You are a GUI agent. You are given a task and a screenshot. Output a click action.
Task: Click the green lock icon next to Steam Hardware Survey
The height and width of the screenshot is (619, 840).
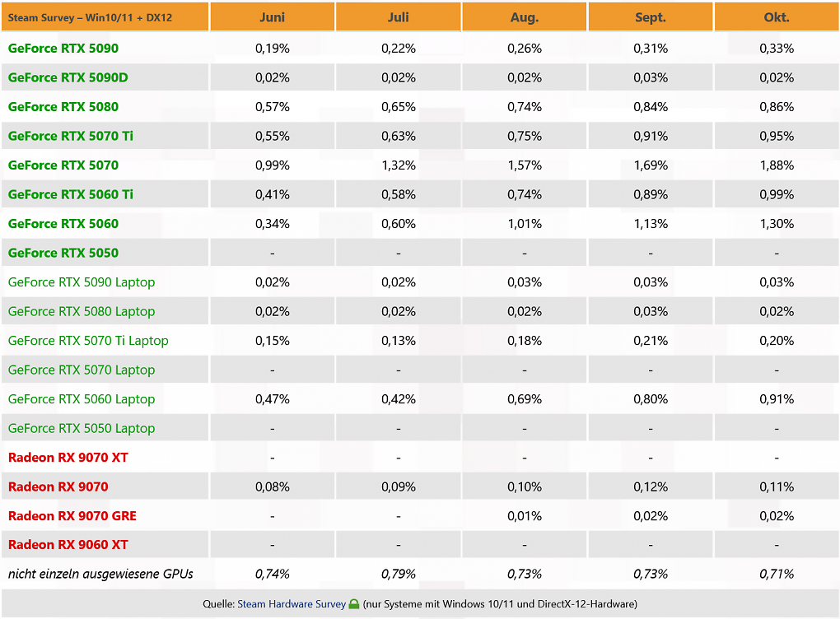click(353, 604)
